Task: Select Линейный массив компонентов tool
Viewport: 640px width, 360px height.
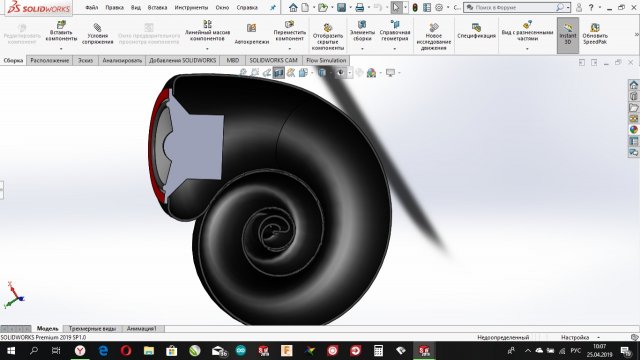Action: 207,31
